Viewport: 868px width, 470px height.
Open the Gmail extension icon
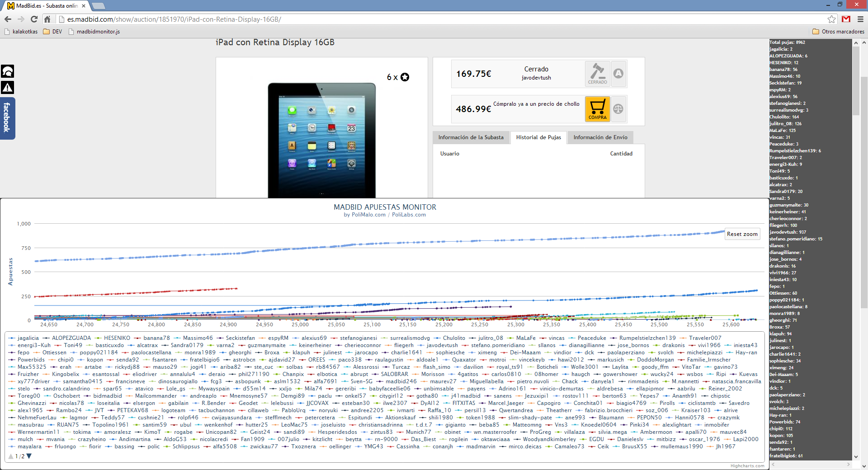[x=846, y=19]
